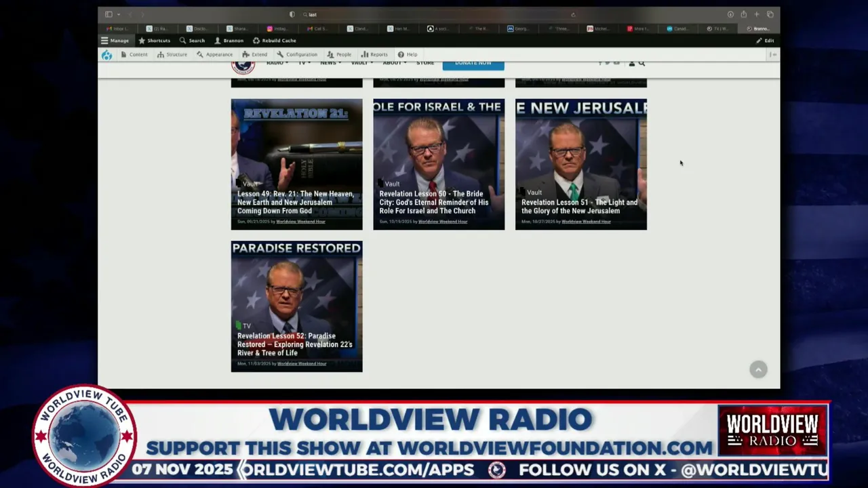This screenshot has width=868, height=488.
Task: Open the Appearance admin menu item
Action: click(215, 54)
